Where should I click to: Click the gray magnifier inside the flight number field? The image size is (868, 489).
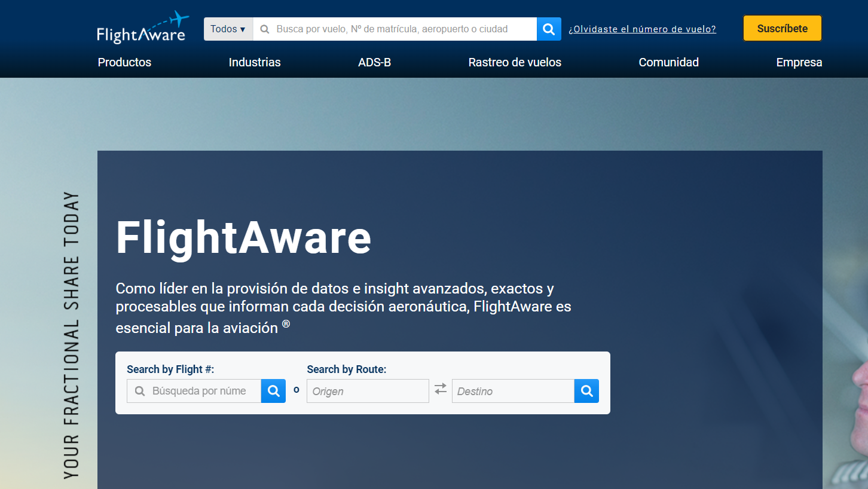tap(140, 391)
